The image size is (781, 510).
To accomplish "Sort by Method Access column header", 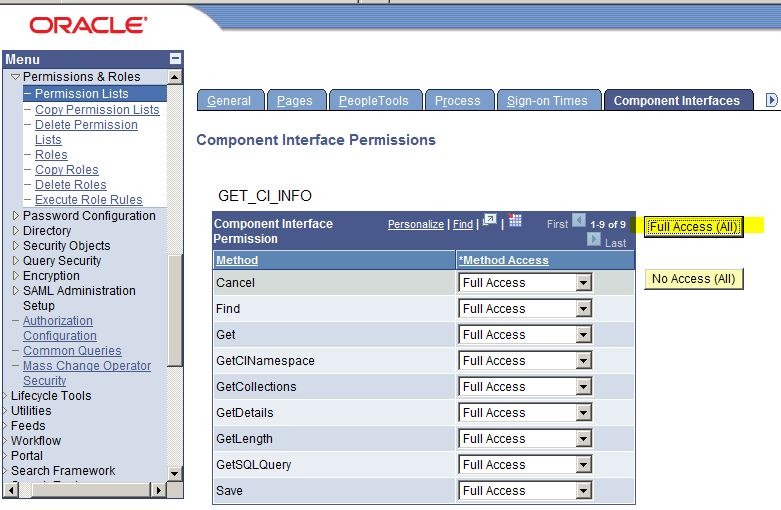I will click(504, 260).
